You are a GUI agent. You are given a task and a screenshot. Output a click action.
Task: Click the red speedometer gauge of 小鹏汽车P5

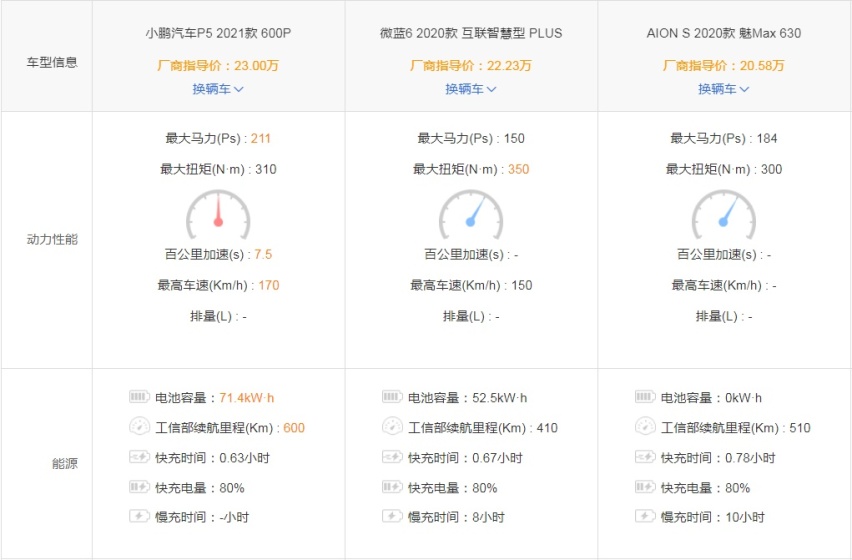coord(218,214)
